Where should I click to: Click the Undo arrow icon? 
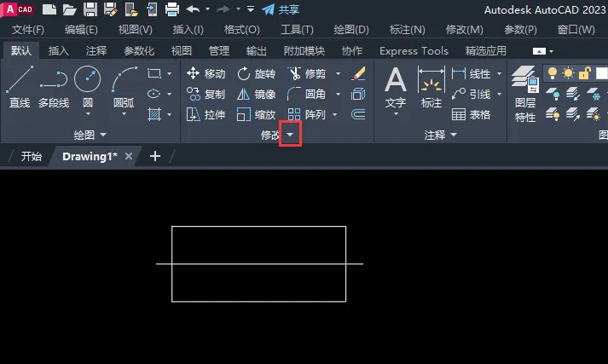pos(193,9)
